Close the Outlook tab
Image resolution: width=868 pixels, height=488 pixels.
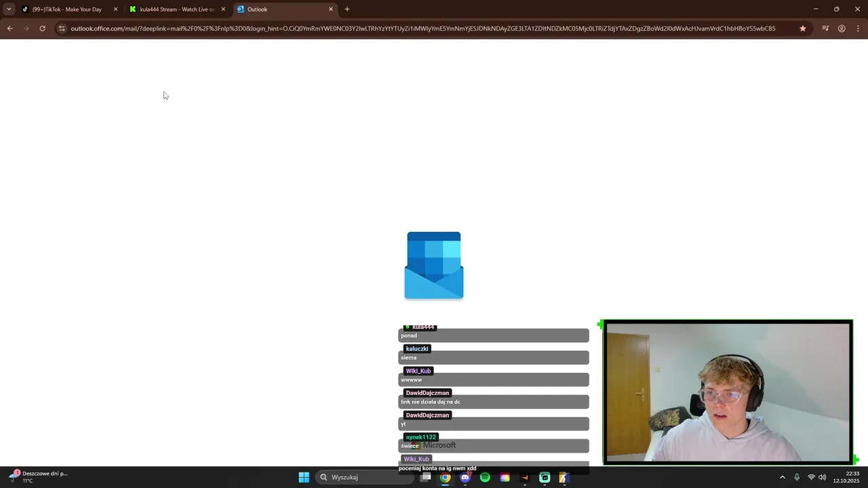(331, 9)
